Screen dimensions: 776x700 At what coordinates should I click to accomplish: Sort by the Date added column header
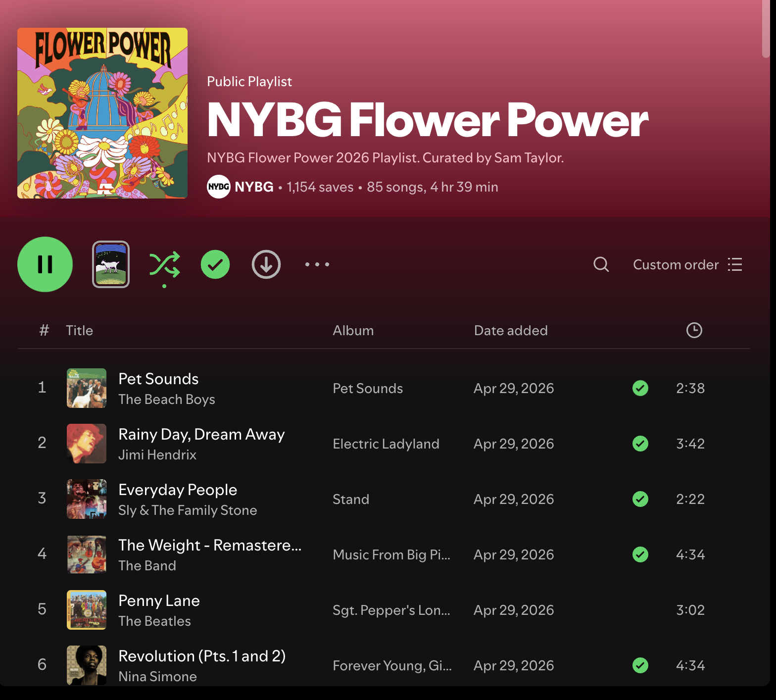pos(511,331)
